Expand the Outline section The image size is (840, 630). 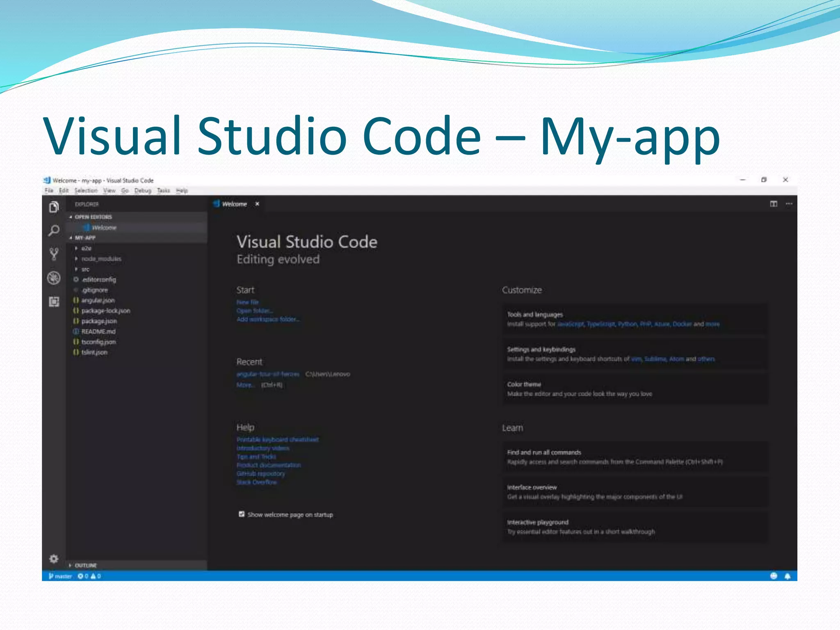pyautogui.click(x=137, y=565)
